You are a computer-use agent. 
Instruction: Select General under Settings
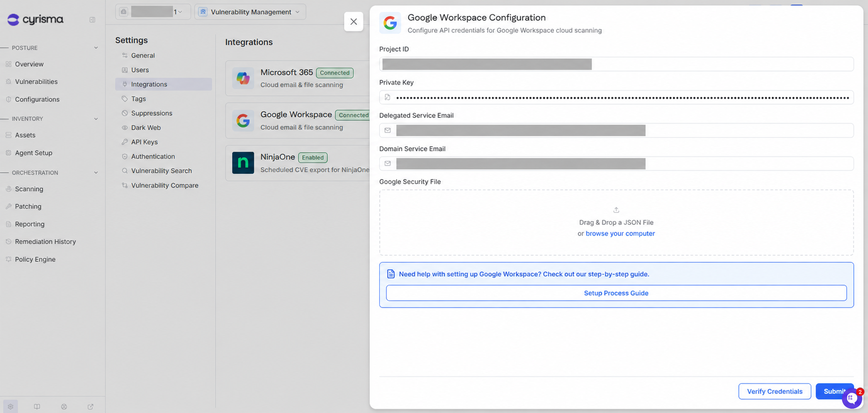[164, 55]
